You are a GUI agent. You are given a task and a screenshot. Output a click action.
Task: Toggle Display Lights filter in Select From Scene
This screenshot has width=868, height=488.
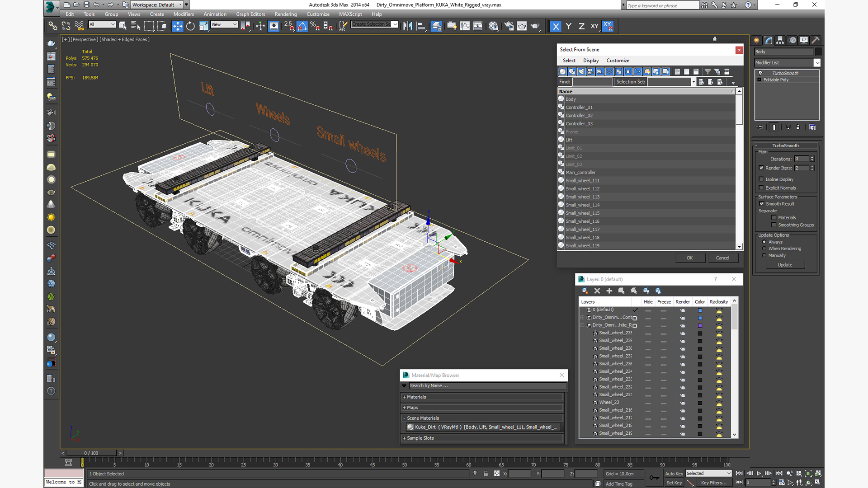click(581, 71)
